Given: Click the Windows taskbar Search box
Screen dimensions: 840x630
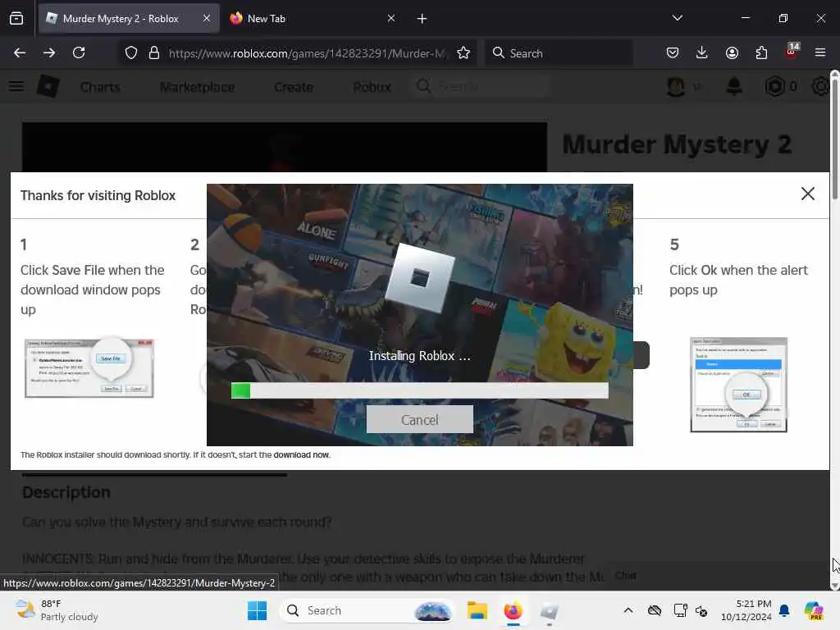Looking at the screenshot, I should click(367, 610).
